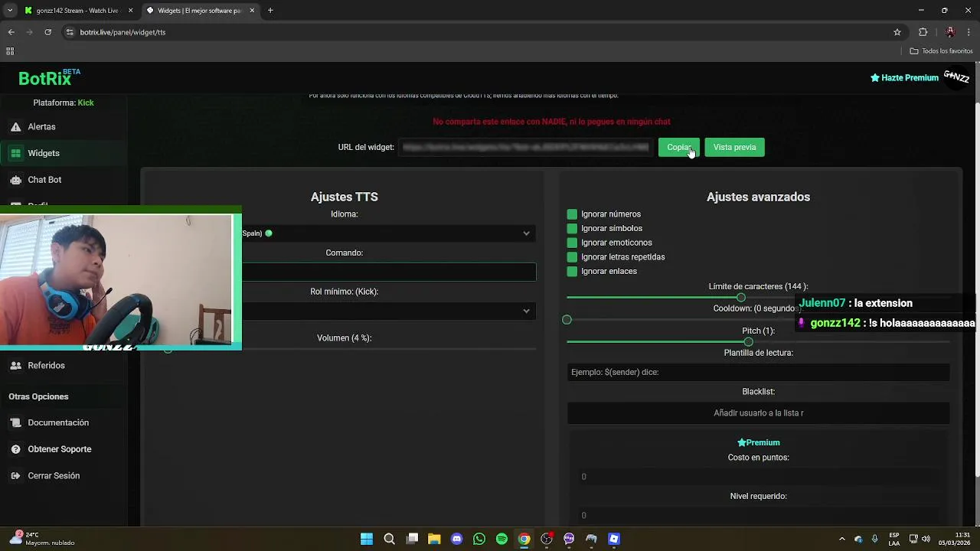
Task: Open File Explorer from the taskbar
Action: coord(434,539)
